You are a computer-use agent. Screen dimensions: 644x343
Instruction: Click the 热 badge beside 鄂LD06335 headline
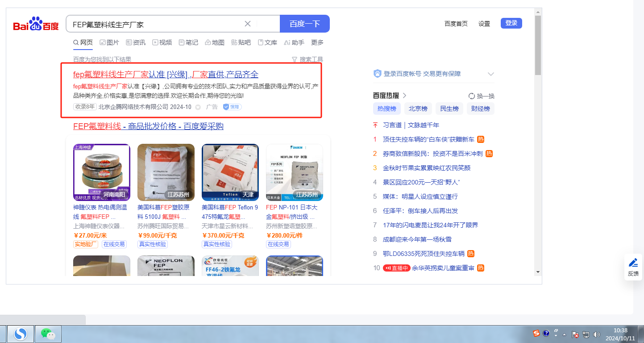click(x=471, y=254)
